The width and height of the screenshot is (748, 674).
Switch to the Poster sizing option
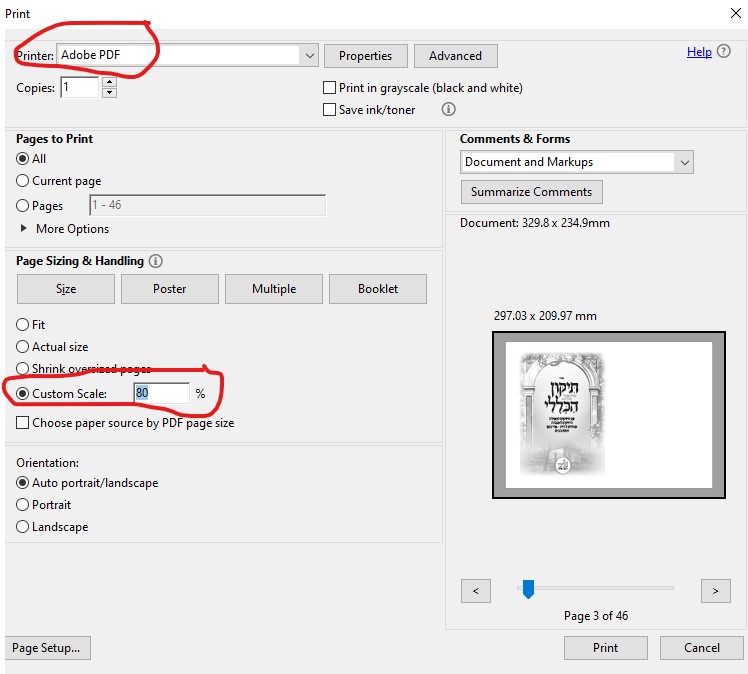(170, 289)
